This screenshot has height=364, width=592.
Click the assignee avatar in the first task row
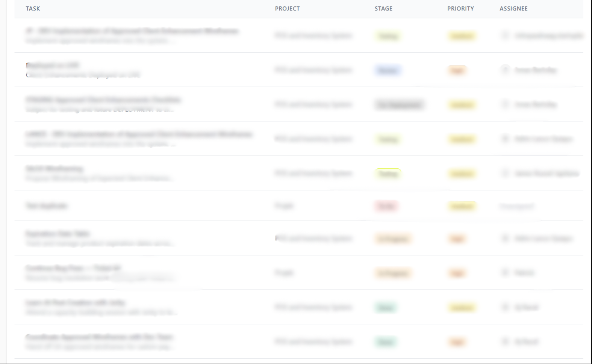[x=505, y=35]
